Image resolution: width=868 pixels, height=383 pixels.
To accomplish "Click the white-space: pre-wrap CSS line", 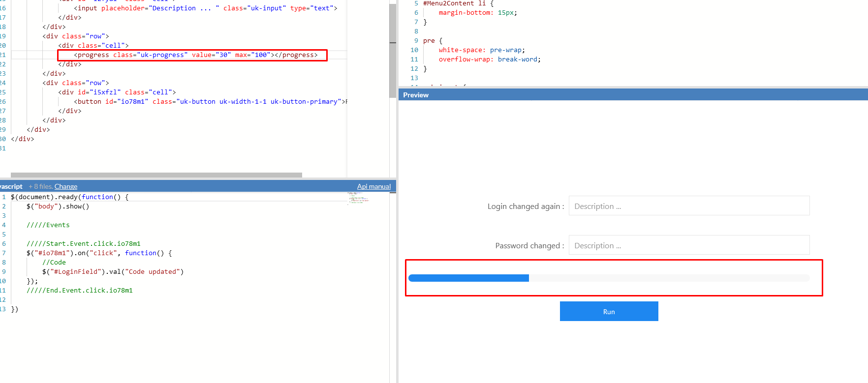I will [481, 50].
